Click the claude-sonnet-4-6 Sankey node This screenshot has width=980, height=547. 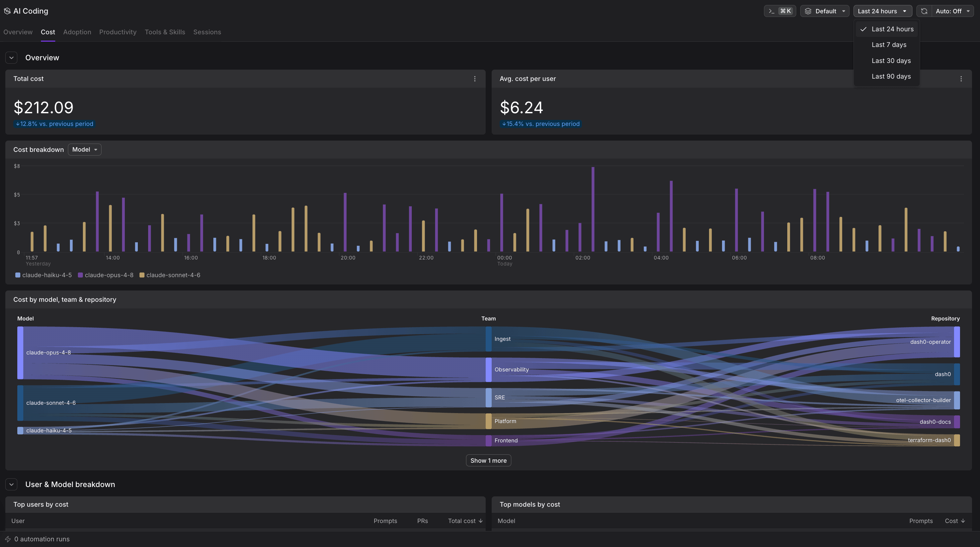pyautogui.click(x=20, y=403)
